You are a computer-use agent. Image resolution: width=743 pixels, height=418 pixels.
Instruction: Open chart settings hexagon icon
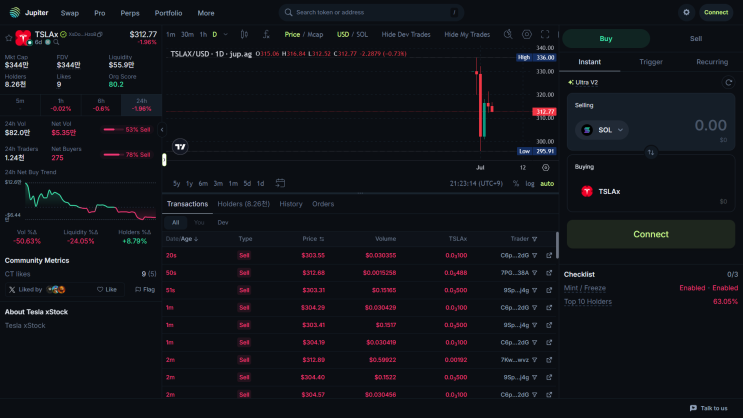526,34
